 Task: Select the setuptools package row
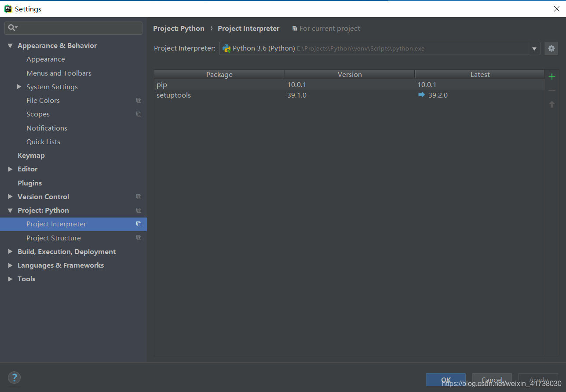pos(349,95)
